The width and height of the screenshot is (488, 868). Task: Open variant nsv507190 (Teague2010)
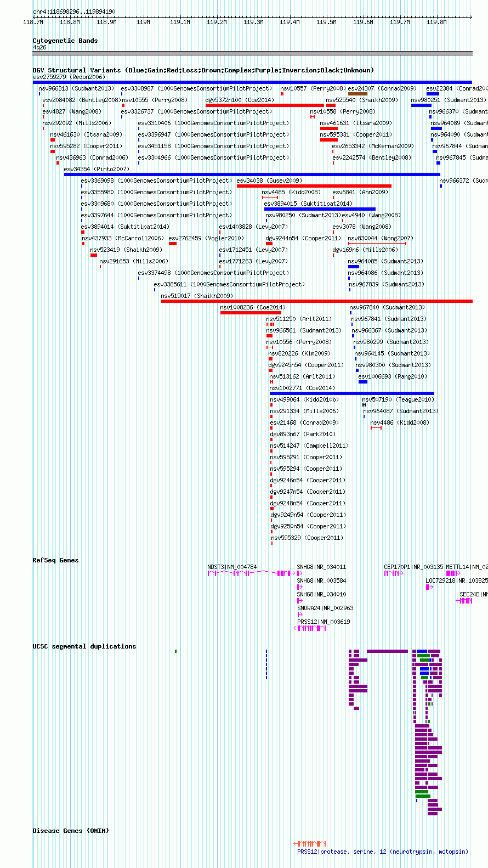pos(398,399)
